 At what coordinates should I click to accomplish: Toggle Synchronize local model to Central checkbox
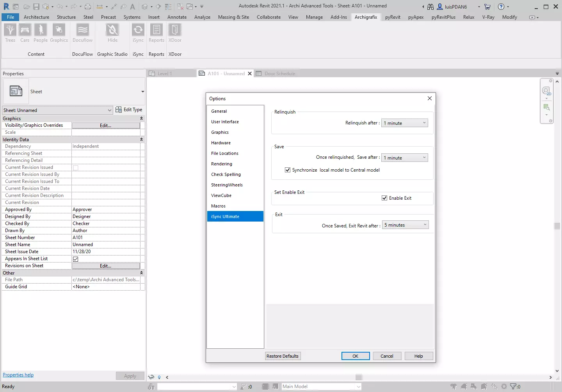(x=288, y=170)
